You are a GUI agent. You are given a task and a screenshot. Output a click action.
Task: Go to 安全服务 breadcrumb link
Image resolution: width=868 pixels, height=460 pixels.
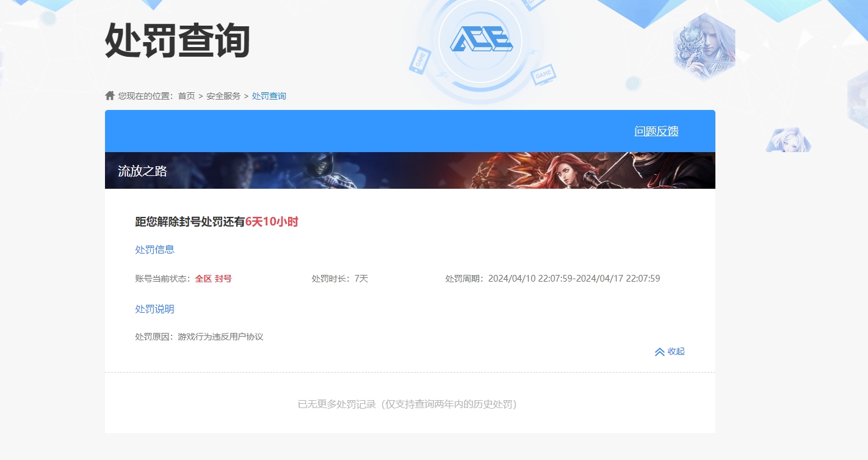coord(223,96)
